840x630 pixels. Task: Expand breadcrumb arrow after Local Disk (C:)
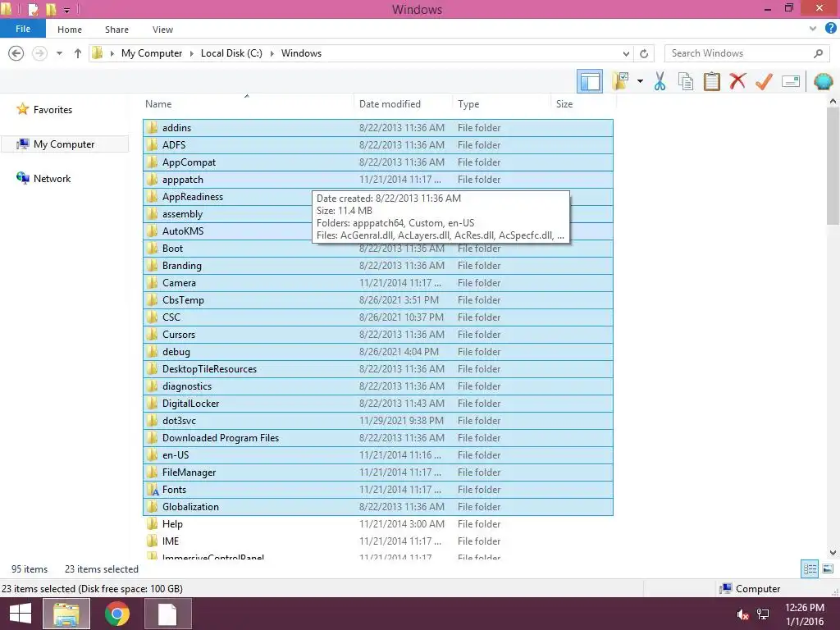tap(272, 53)
